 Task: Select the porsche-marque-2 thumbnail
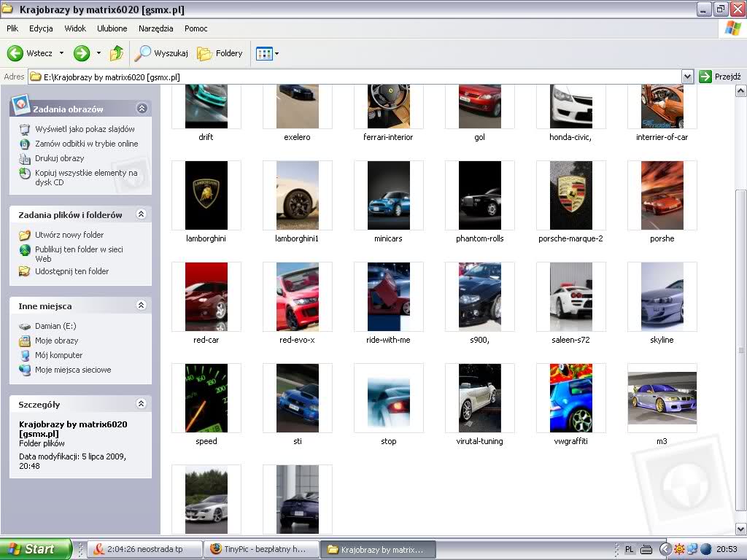coord(570,195)
